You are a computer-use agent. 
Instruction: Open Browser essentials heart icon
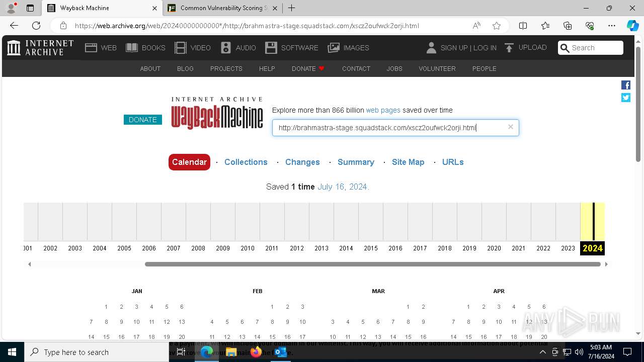tap(590, 26)
